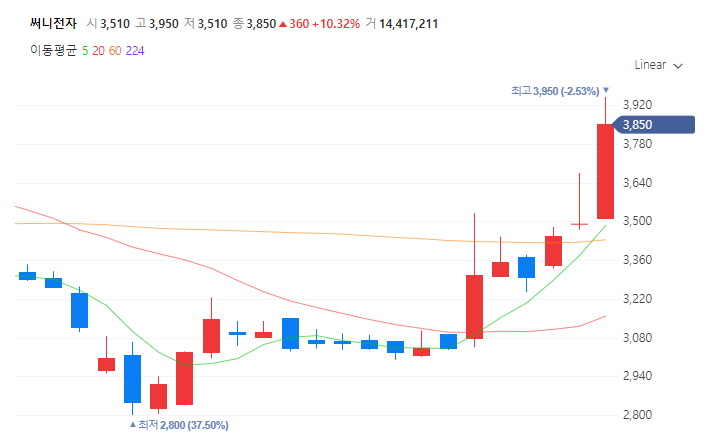Screen dimensions: 706x433
Task: Select the 최저 2,800 (37.50%) low marker
Action: coord(184,425)
